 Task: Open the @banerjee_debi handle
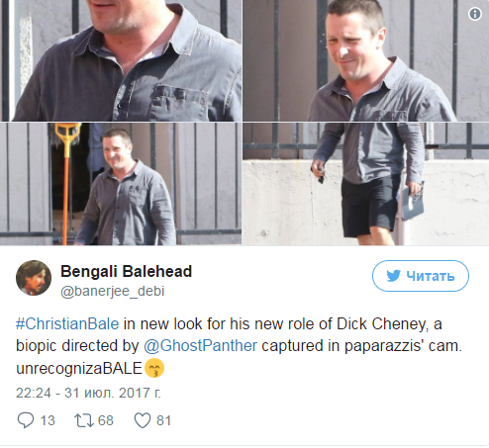click(113, 291)
